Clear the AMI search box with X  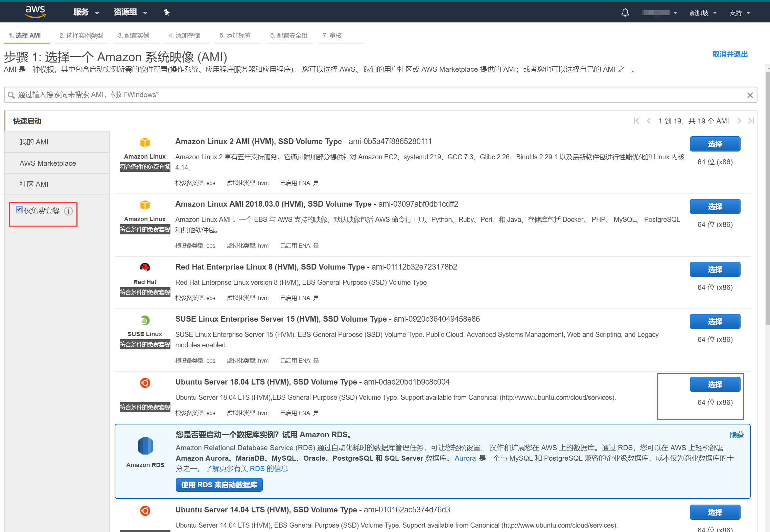pyautogui.click(x=750, y=95)
